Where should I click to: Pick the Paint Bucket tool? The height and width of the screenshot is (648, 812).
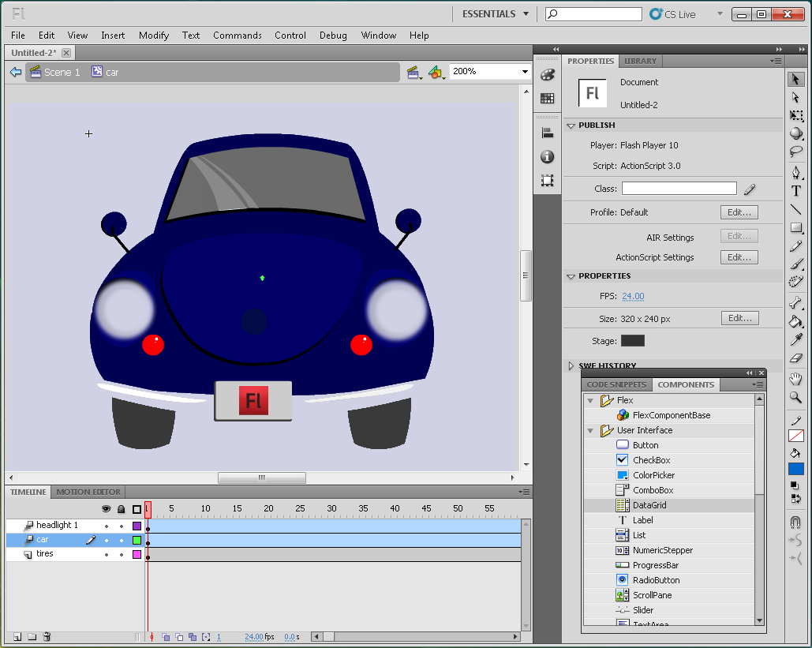(795, 321)
